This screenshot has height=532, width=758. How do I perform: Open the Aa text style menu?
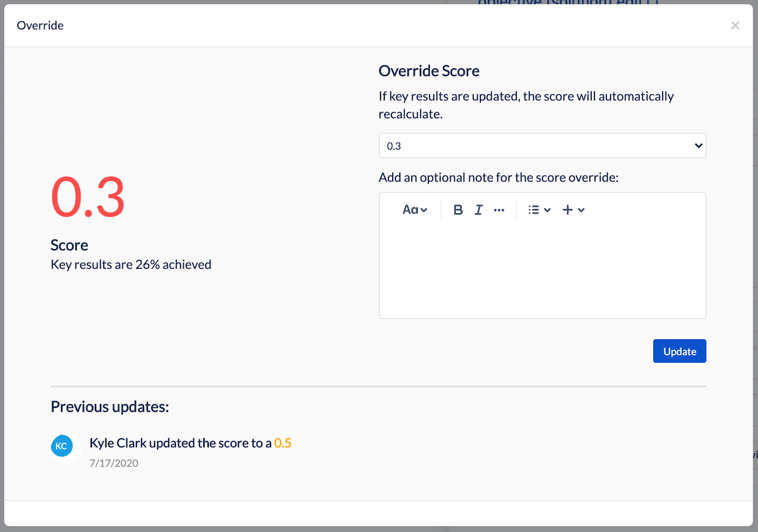pyautogui.click(x=415, y=210)
